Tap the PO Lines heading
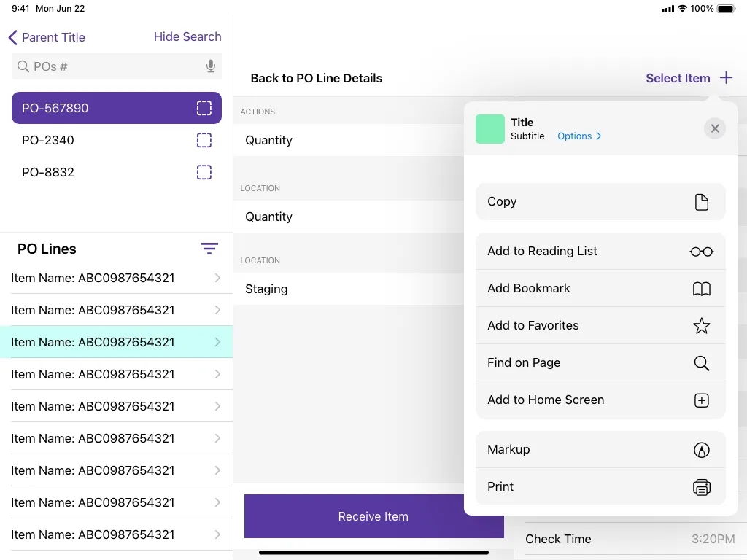The height and width of the screenshot is (560, 747). click(x=47, y=249)
